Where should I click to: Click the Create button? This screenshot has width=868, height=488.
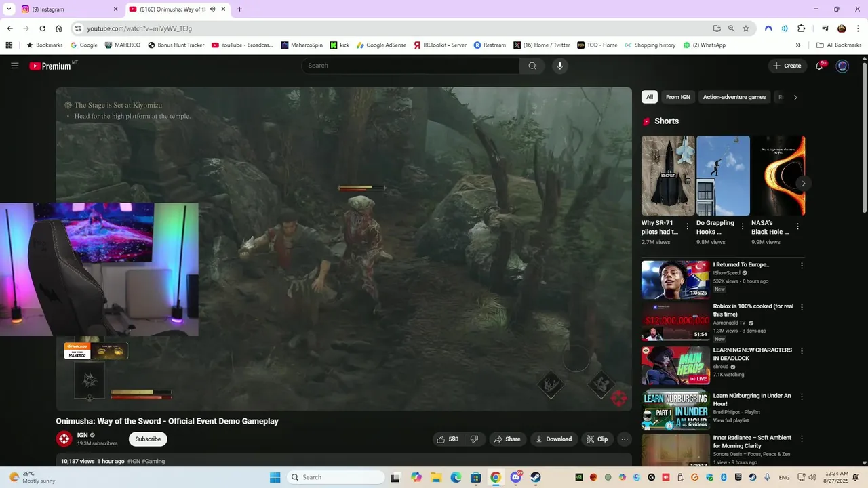click(x=787, y=66)
